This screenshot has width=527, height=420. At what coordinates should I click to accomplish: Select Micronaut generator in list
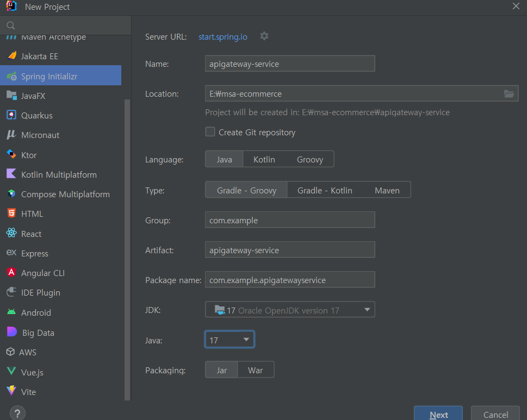60,135
